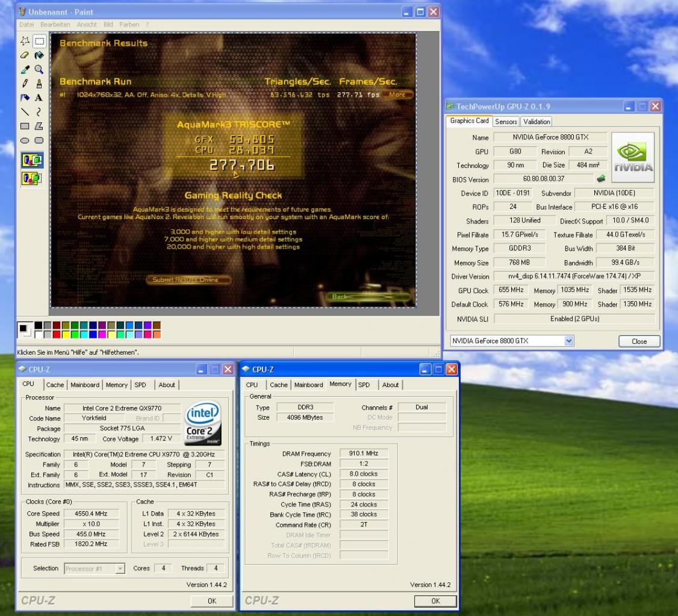
Task: Switch to CPU tab in right CPU-Z window
Action: (252, 385)
